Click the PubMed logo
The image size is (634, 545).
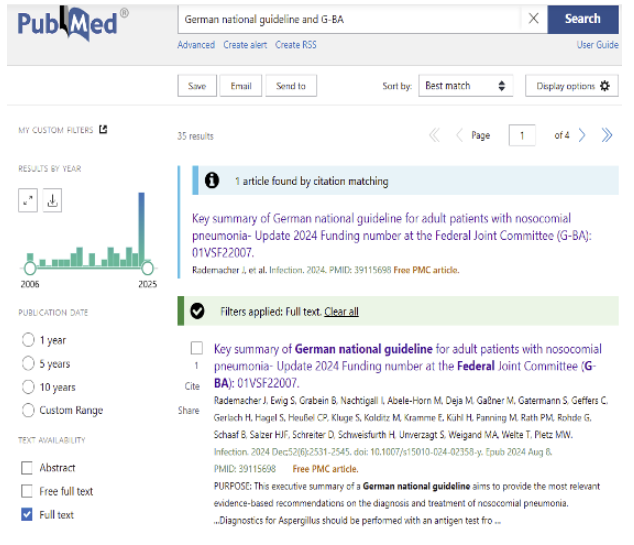coord(72,26)
